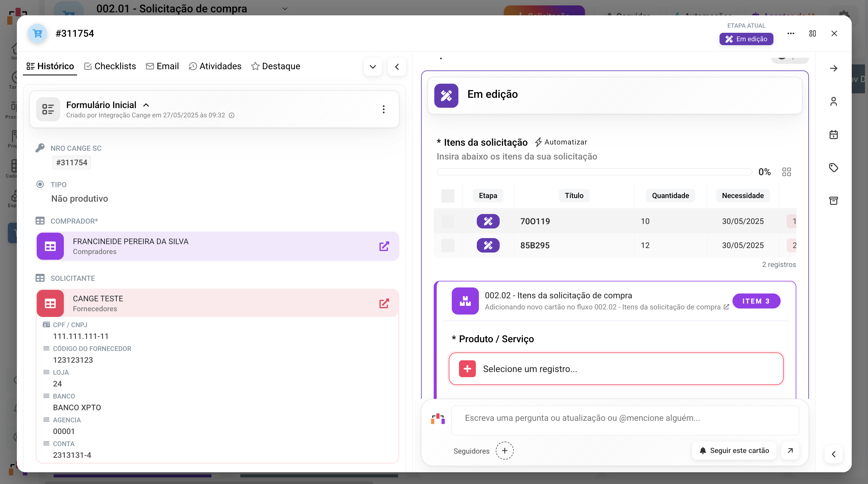Viewport: 868px width, 484px height.
Task: Click the ITEM 3 badge
Action: (756, 301)
